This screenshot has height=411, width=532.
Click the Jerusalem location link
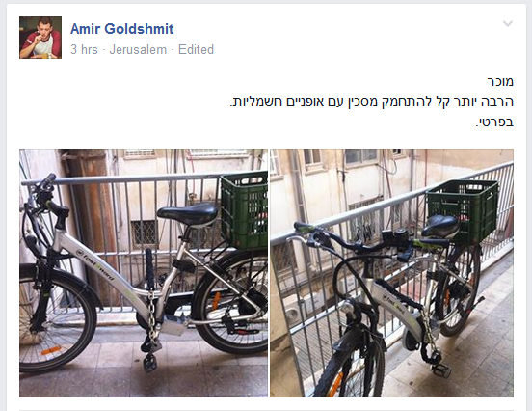click(x=138, y=49)
